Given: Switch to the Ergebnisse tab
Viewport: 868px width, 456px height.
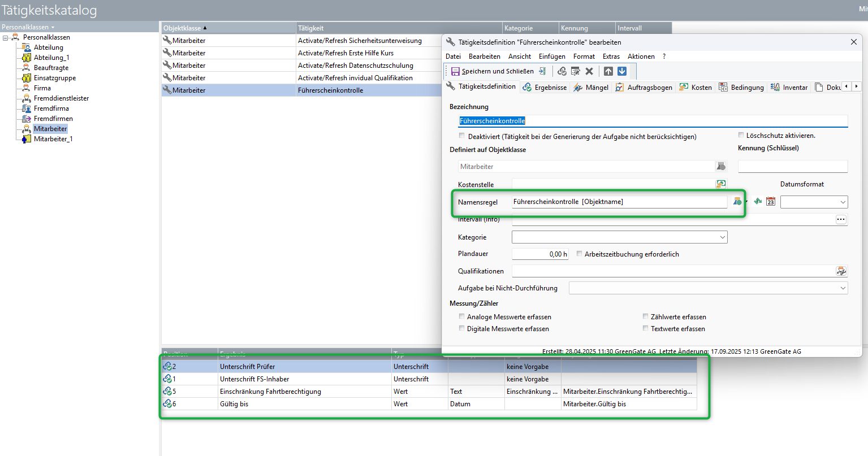Looking at the screenshot, I should pos(545,88).
